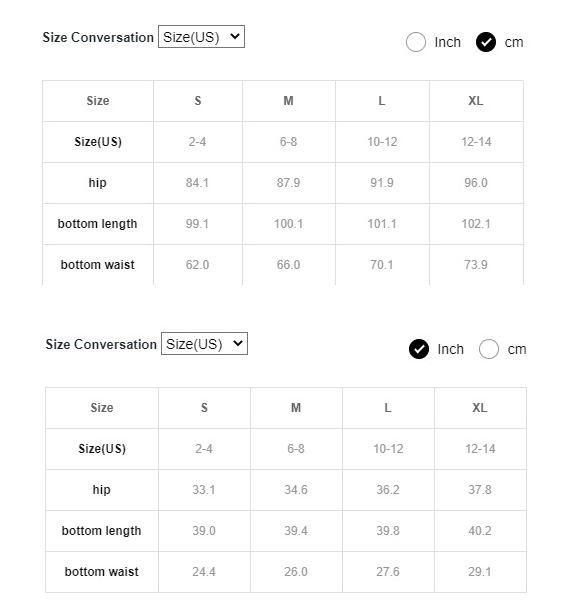Select the Inch radio button in top chart

416,42
